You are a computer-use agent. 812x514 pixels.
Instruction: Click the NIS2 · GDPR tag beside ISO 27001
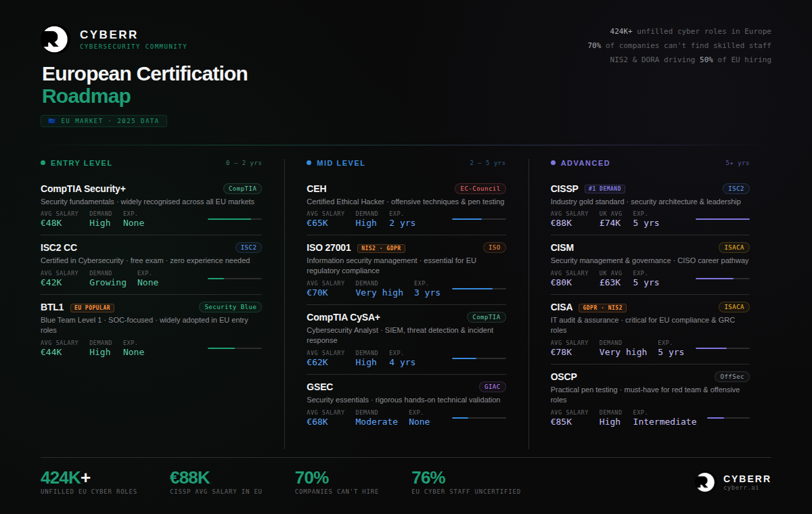pos(381,248)
